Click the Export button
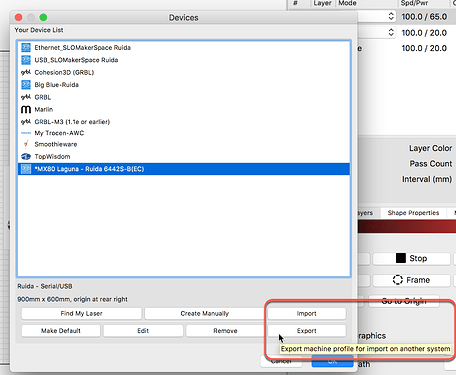This screenshot has width=456, height=375. 307,331
